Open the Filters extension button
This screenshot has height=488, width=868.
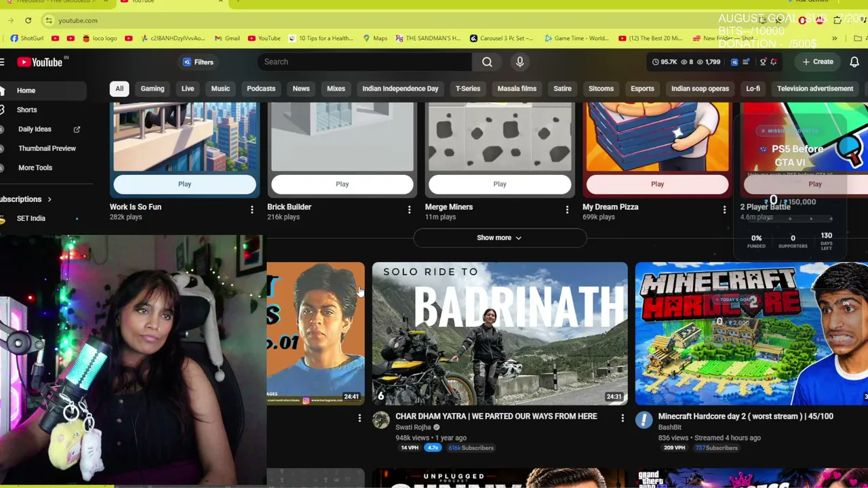[198, 62]
